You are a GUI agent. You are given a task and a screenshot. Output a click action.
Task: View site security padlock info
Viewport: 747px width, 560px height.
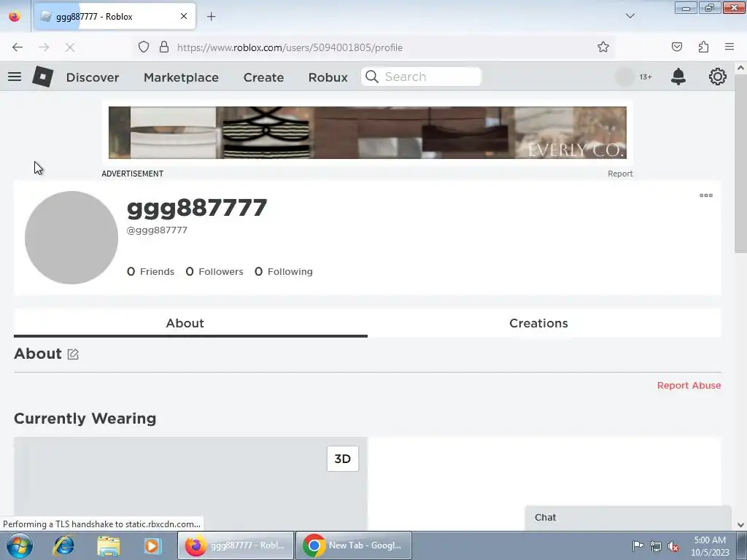tap(164, 47)
